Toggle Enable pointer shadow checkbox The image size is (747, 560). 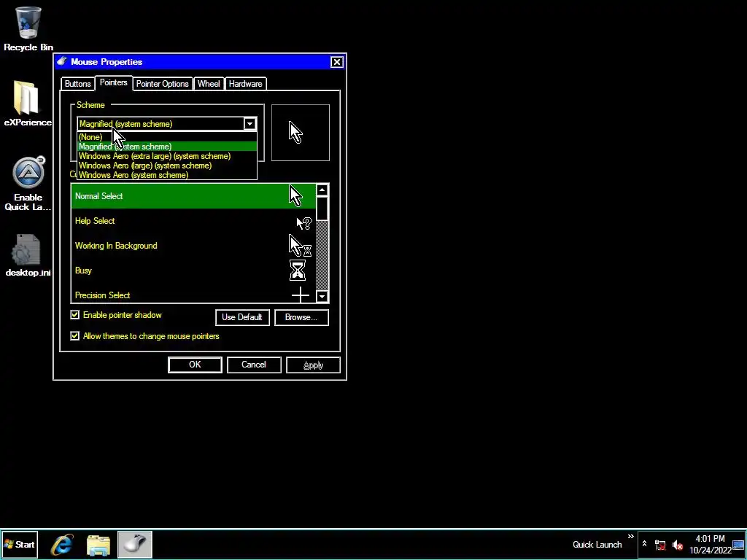pos(75,315)
